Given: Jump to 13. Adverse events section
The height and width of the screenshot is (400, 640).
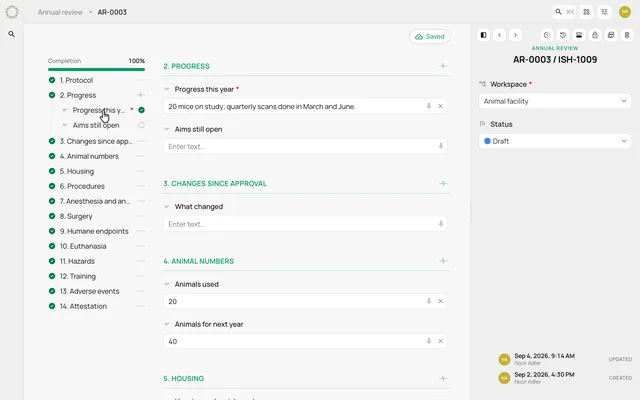Looking at the screenshot, I should [89, 291].
